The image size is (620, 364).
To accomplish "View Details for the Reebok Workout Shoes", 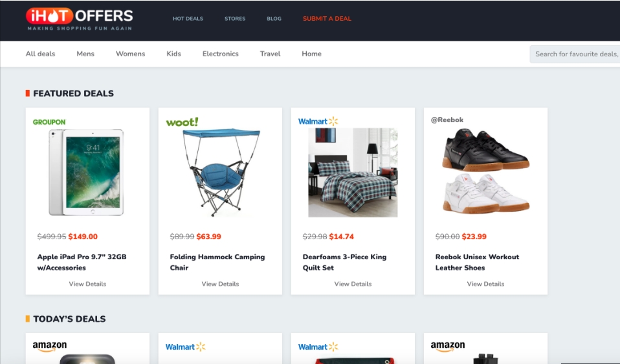I will pyautogui.click(x=485, y=284).
